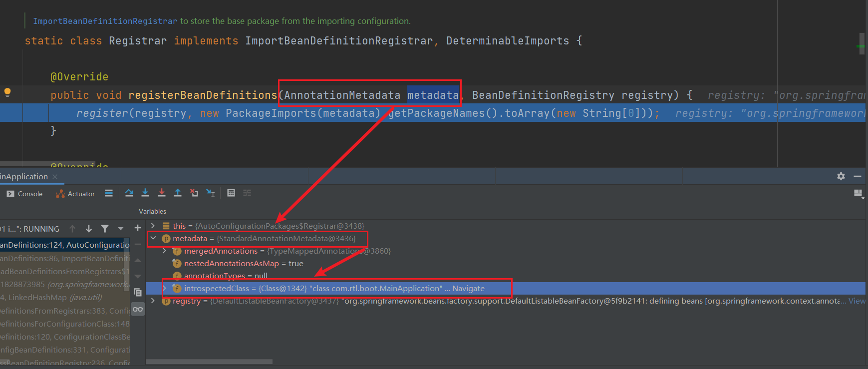
Task: Click the ImportBeanDefinitionRegistrar doc link
Action: 105,21
